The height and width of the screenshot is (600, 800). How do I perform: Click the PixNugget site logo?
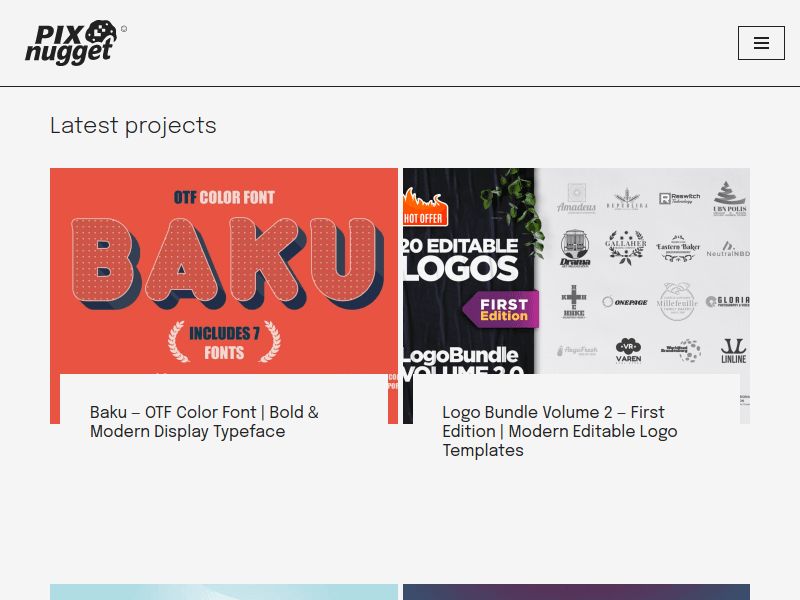[x=72, y=42]
